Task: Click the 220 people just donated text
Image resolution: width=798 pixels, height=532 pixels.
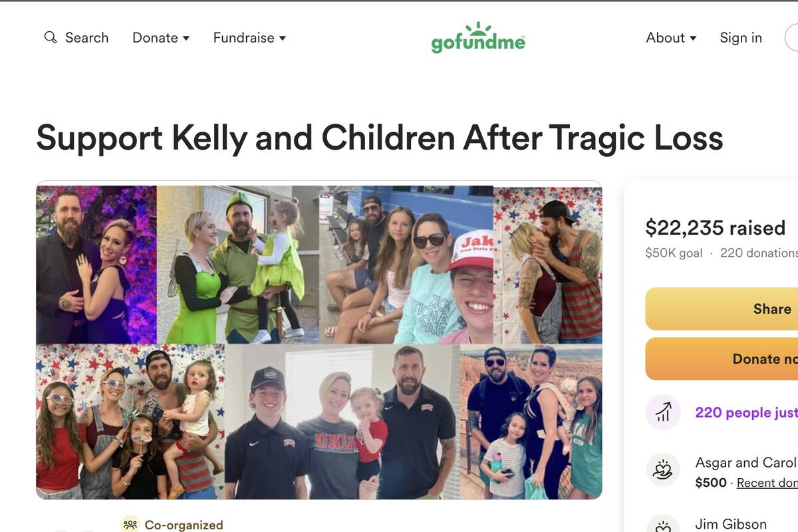Action: [x=746, y=412]
